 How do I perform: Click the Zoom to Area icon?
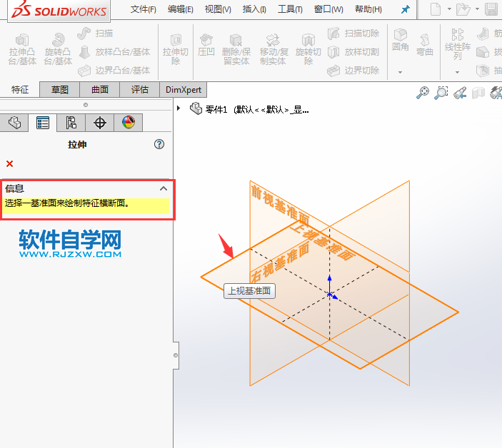coord(441,93)
